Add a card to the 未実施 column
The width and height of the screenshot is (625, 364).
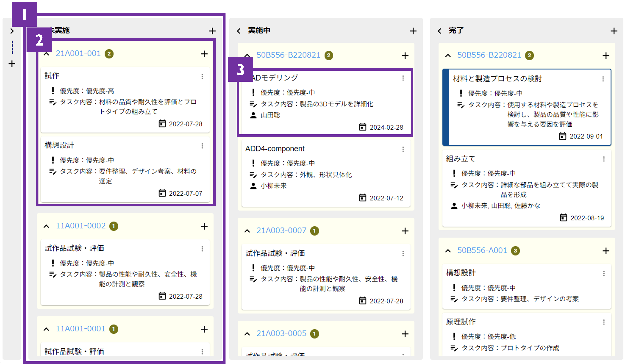[x=212, y=31]
